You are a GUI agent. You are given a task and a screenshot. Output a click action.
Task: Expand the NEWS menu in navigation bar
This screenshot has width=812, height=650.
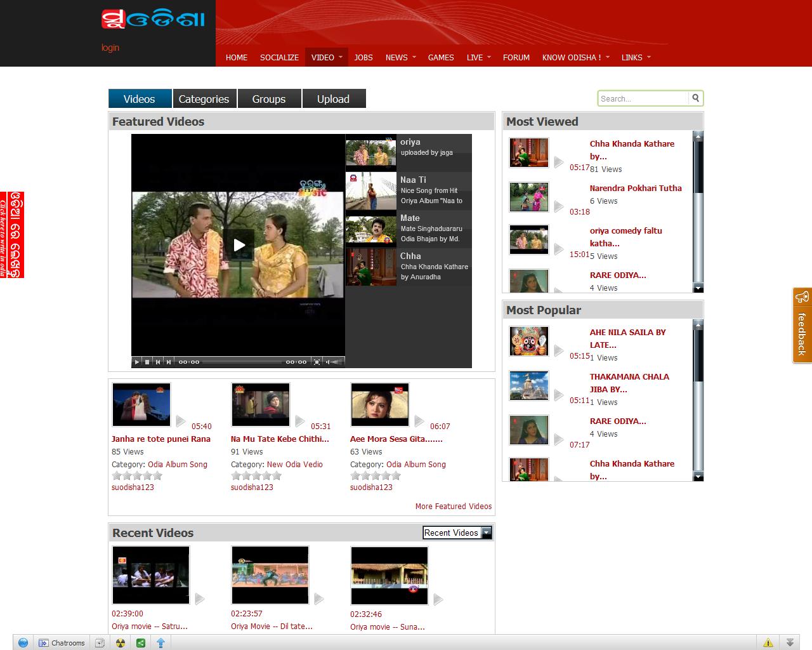point(400,57)
